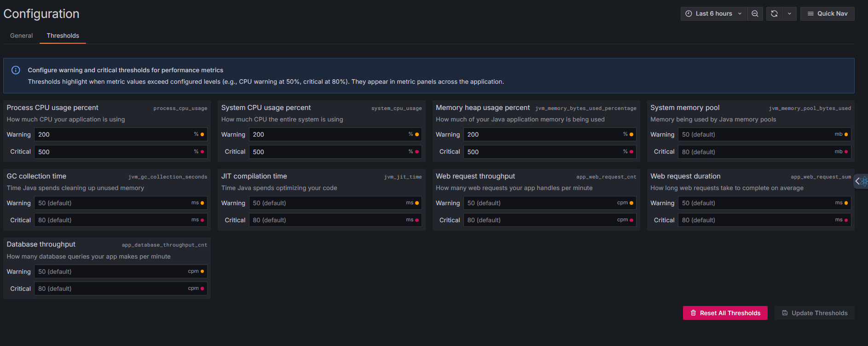868x346 pixels.
Task: Click the save icon on Update Thresholds
Action: tap(785, 313)
